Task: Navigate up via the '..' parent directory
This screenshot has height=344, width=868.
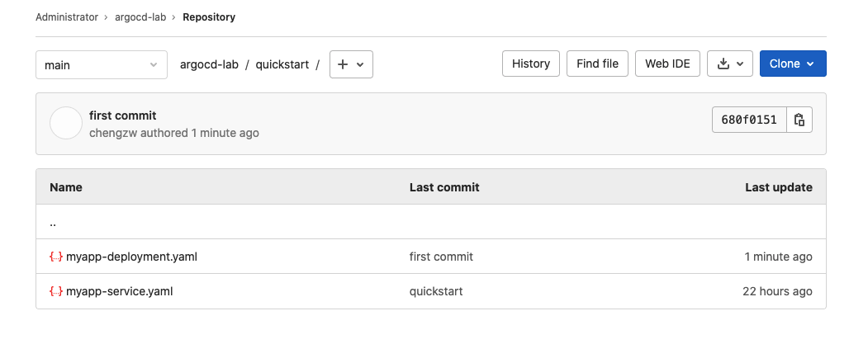Action: click(x=53, y=223)
